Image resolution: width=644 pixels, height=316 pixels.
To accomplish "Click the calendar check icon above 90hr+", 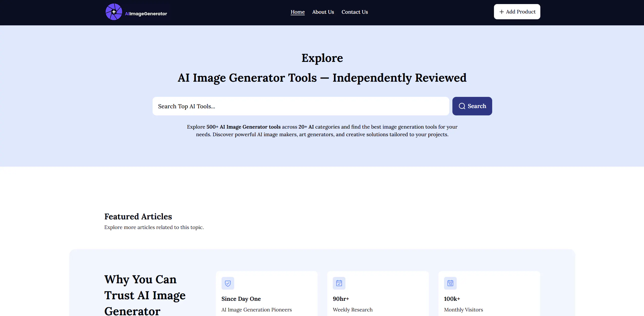I will 339,283.
